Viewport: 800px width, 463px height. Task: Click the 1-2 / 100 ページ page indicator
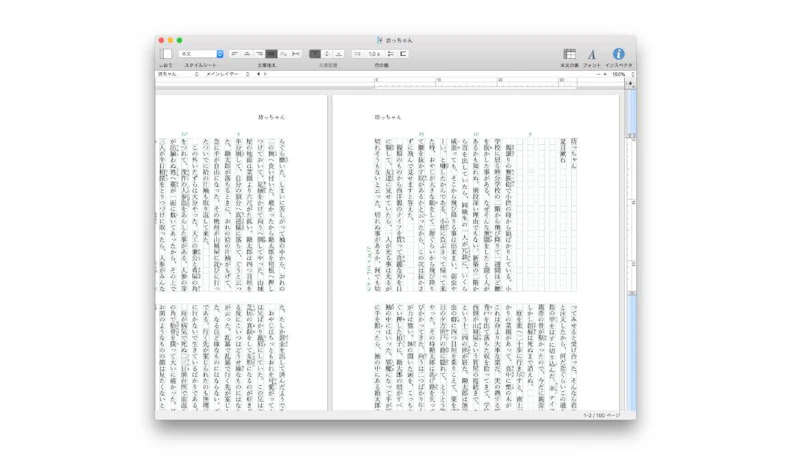(x=603, y=413)
